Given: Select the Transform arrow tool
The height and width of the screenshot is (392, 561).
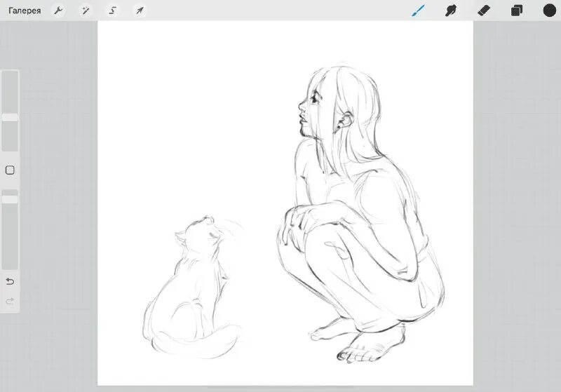Looking at the screenshot, I should tap(140, 11).
